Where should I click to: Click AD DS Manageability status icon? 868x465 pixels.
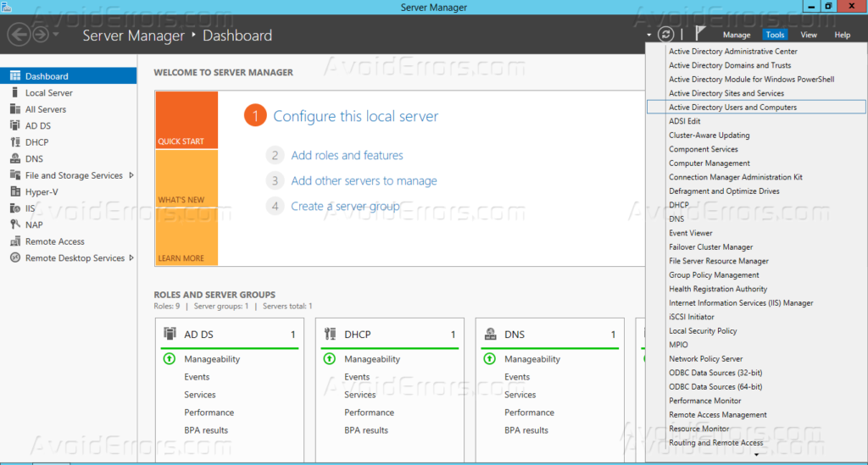(x=170, y=359)
